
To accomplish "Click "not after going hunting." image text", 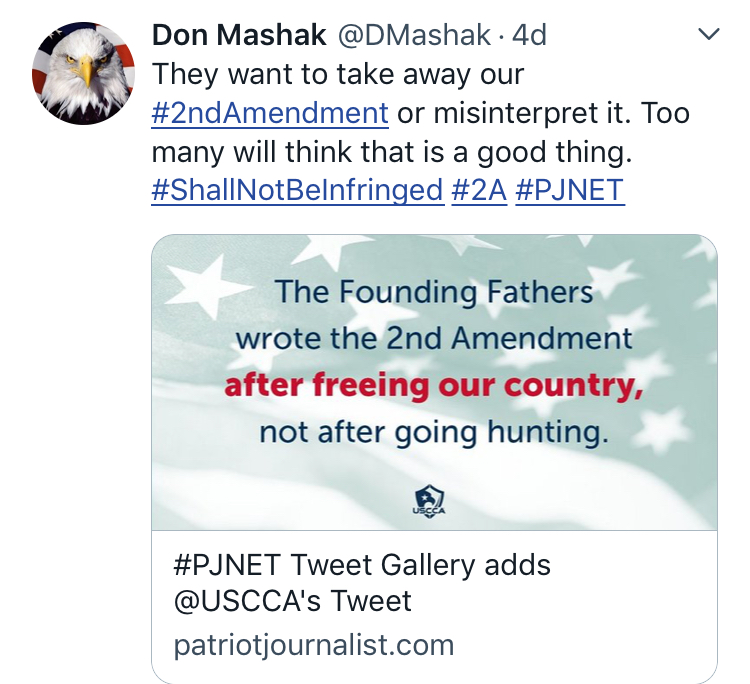I will [x=434, y=432].
